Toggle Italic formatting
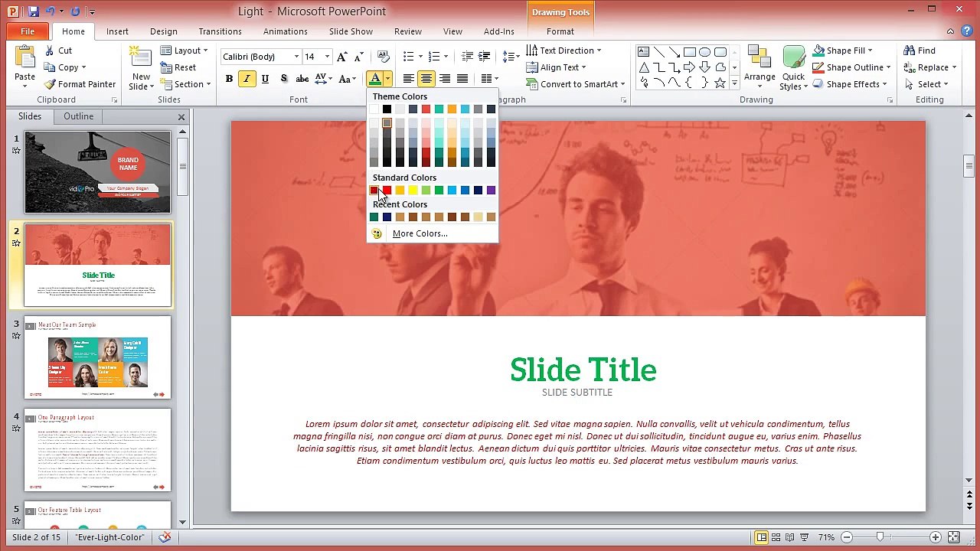This screenshot has height=551, width=980. click(x=247, y=79)
